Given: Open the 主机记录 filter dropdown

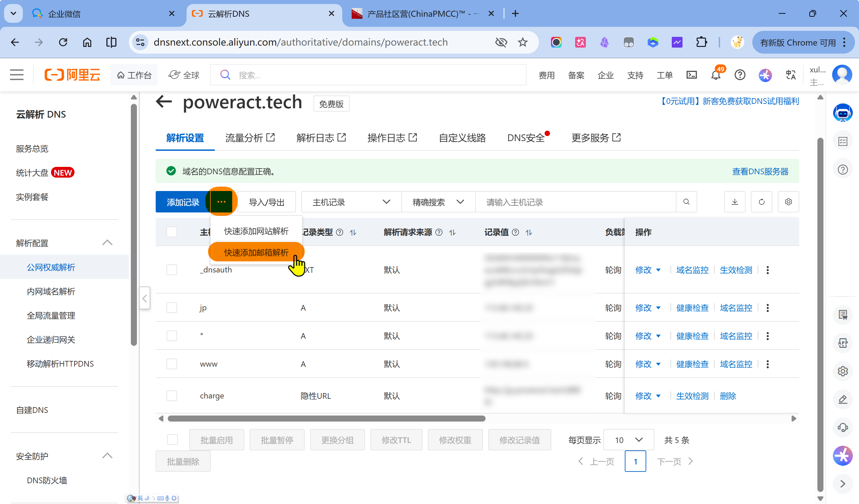Looking at the screenshot, I should pos(351,202).
